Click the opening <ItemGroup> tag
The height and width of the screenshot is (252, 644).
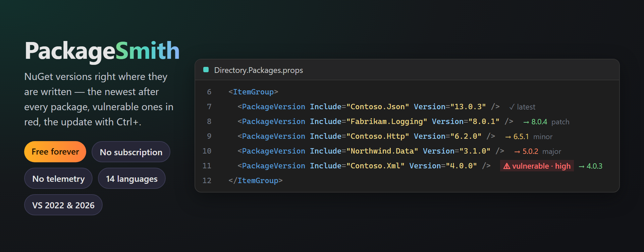253,92
